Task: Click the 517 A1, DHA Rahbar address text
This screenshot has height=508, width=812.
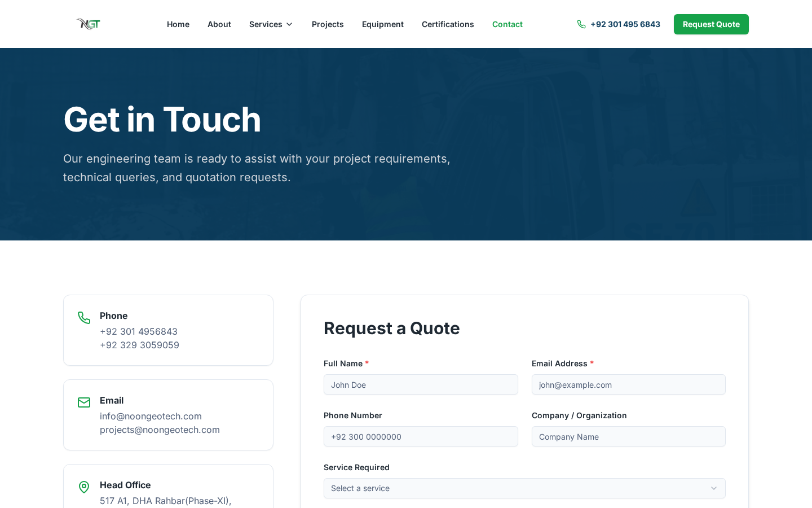Action: coord(166,501)
